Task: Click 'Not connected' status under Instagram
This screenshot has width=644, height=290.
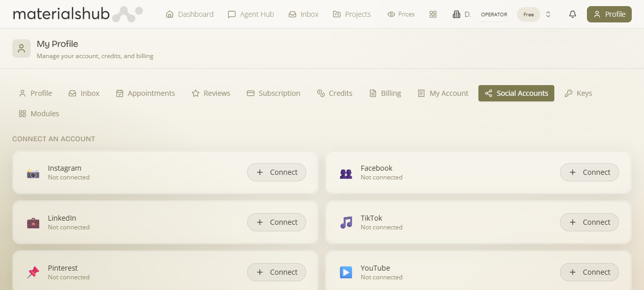Action: (x=69, y=177)
